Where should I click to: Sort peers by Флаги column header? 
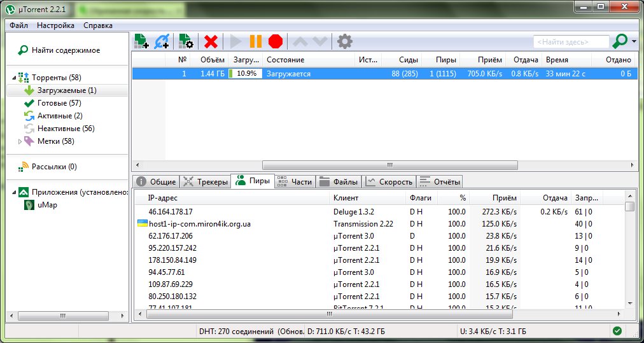[x=421, y=198]
